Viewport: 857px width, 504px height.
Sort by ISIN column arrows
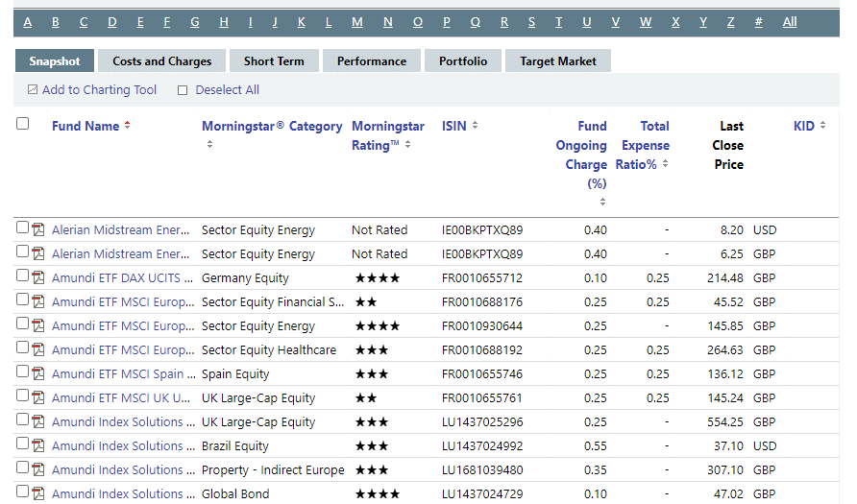click(x=475, y=125)
